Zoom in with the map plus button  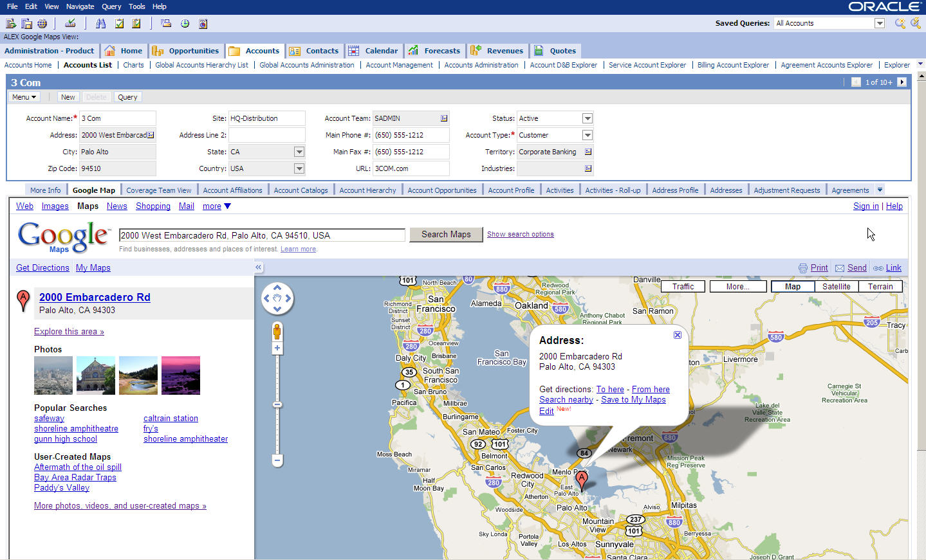click(x=277, y=348)
